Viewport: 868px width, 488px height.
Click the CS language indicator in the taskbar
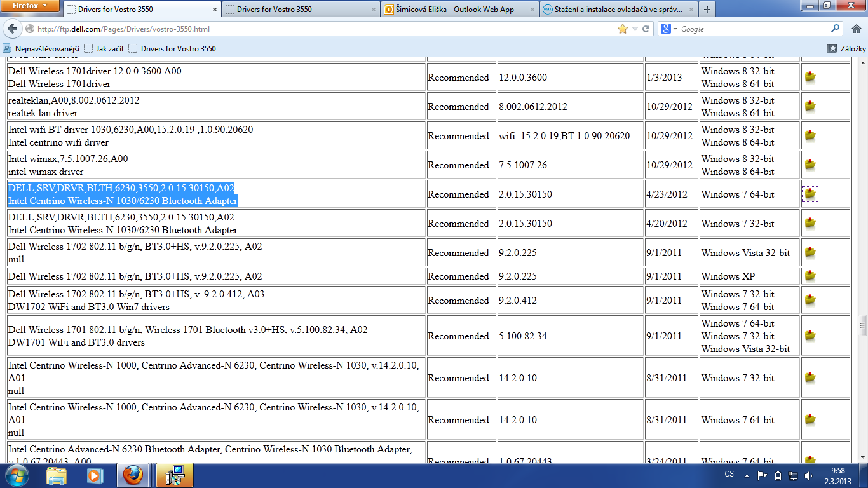click(x=729, y=475)
